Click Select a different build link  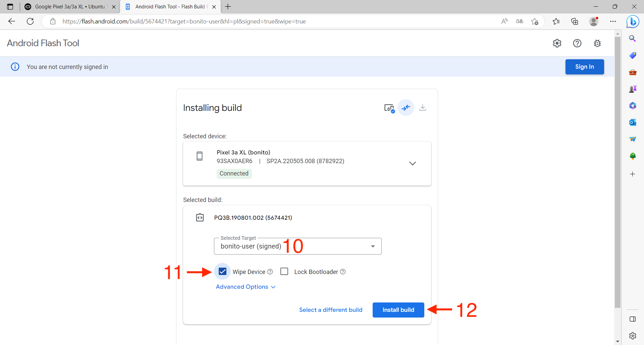(x=330, y=310)
